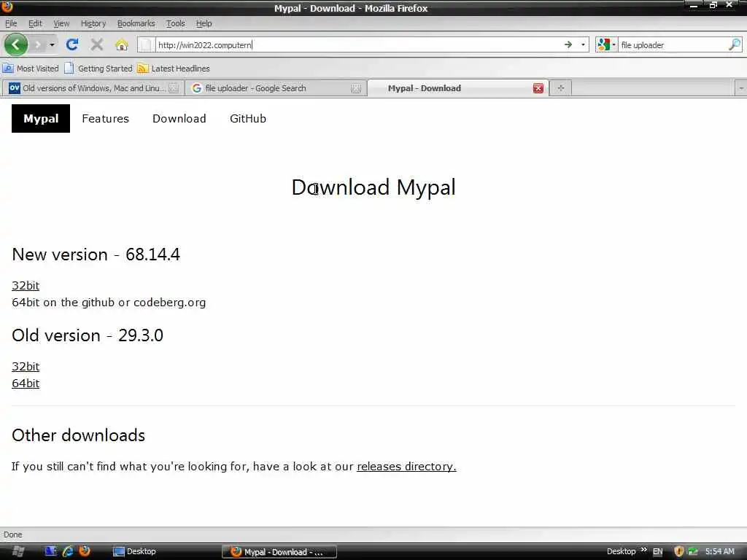This screenshot has height=560, width=747.
Task: Open the Help menu
Action: click(x=204, y=23)
